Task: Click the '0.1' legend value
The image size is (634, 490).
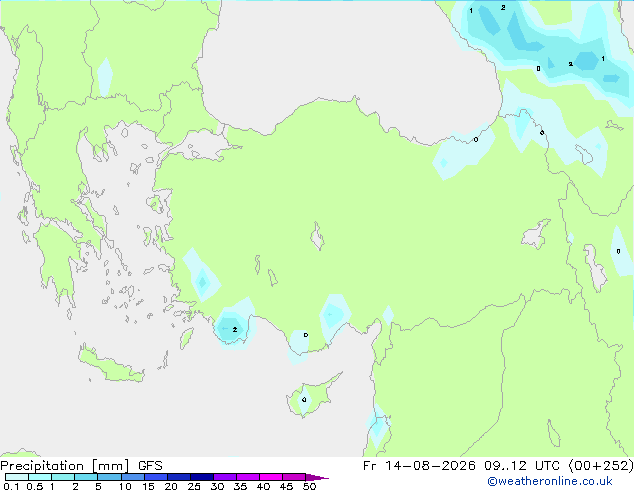Action: [11, 486]
